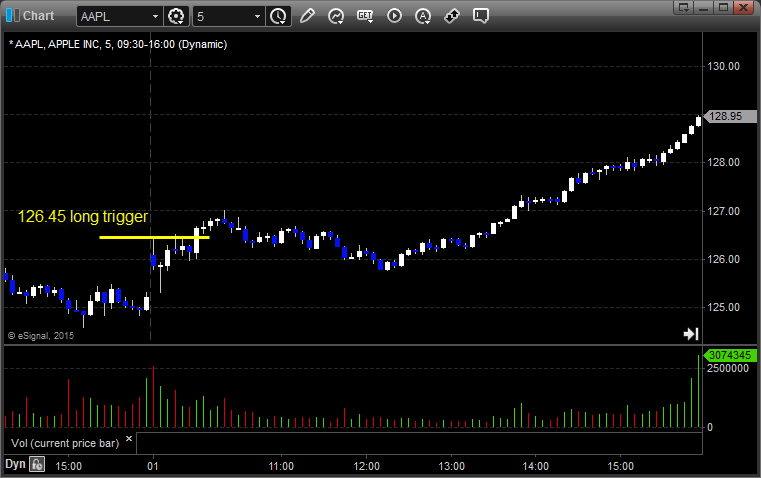
Task: Click the 3074345 volume value marker
Action: (729, 355)
